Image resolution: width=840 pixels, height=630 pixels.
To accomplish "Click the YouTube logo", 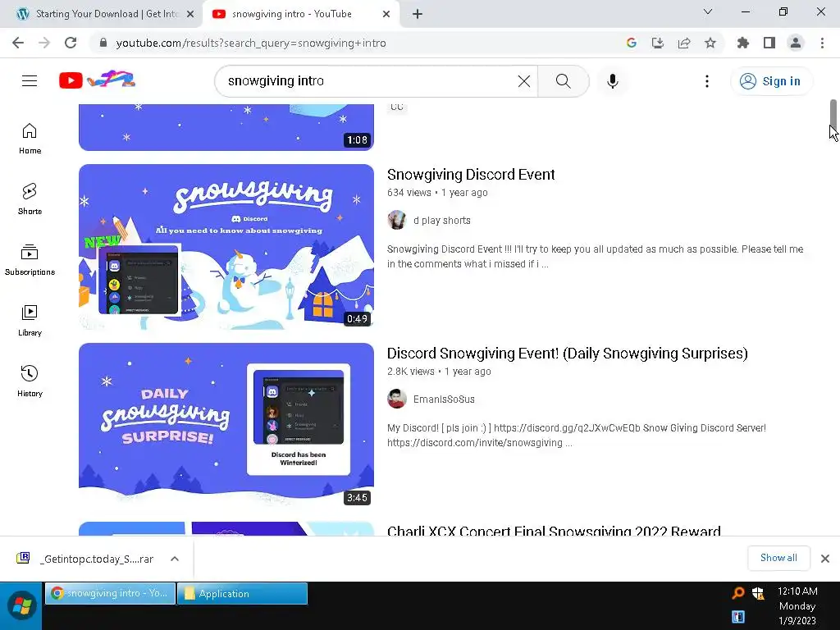I will 97,80.
